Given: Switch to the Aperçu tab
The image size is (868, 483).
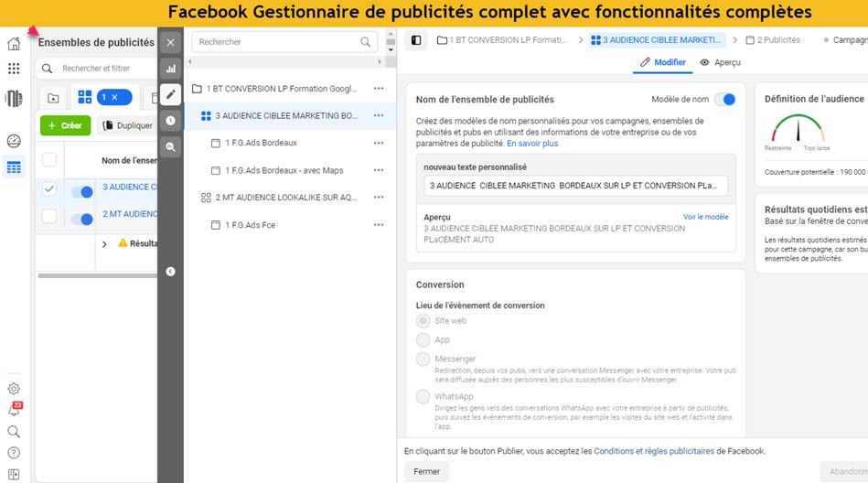Looking at the screenshot, I should (x=720, y=62).
